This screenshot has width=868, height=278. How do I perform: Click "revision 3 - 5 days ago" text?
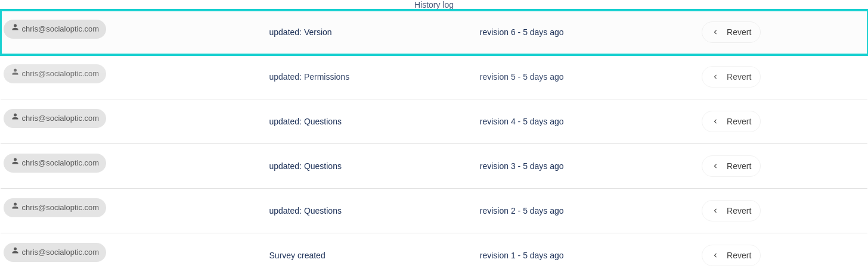tap(522, 166)
